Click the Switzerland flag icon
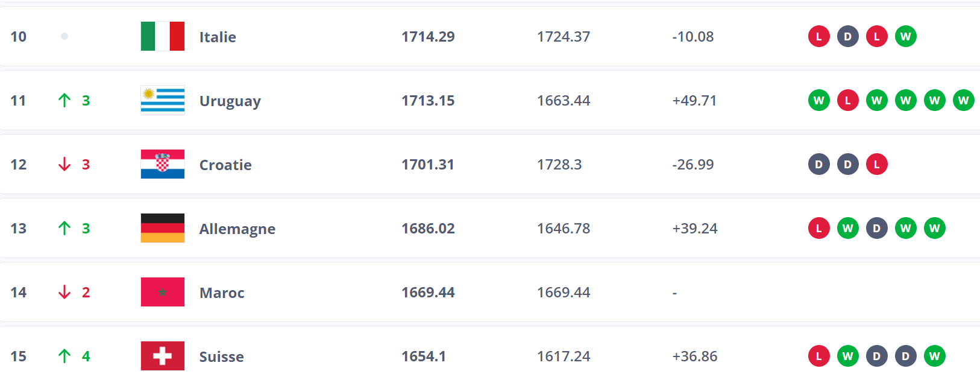 click(162, 356)
